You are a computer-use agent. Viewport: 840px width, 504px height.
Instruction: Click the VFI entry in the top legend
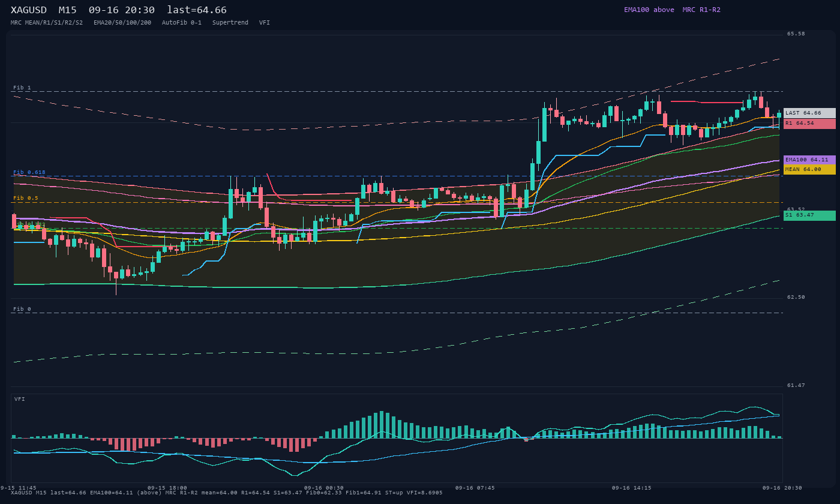265,23
